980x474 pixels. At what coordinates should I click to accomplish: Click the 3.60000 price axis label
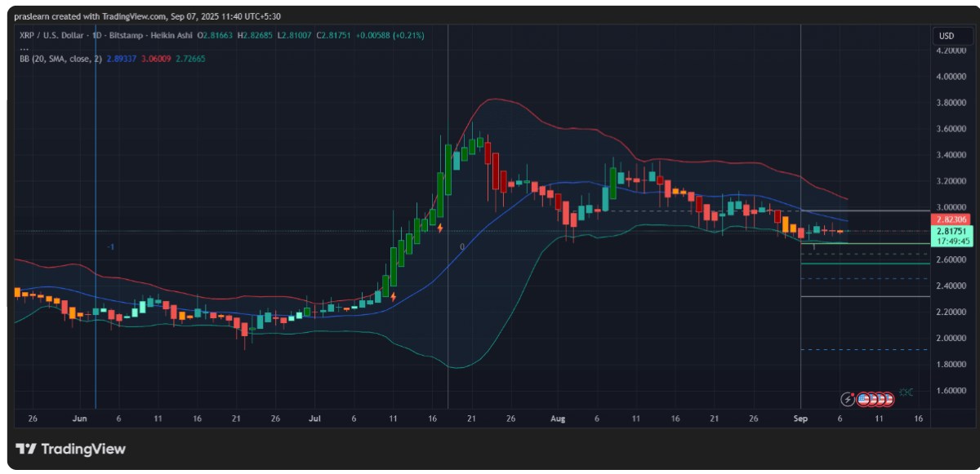click(x=951, y=129)
